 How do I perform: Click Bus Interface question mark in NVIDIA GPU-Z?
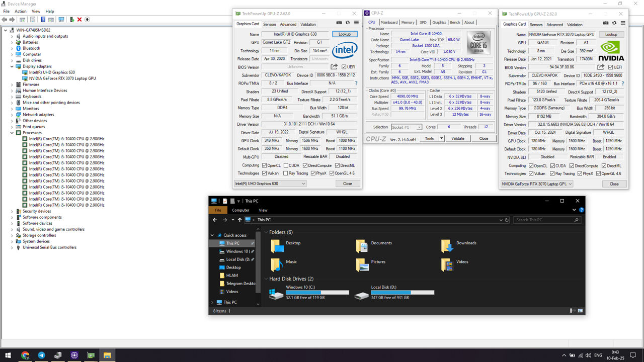pyautogui.click(x=623, y=83)
